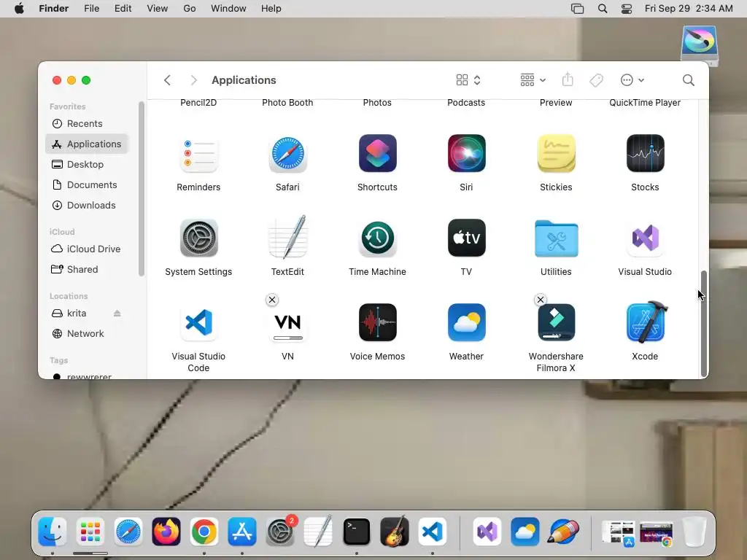Open the Reminders app icon
This screenshot has width=747, height=560.
[198, 154]
